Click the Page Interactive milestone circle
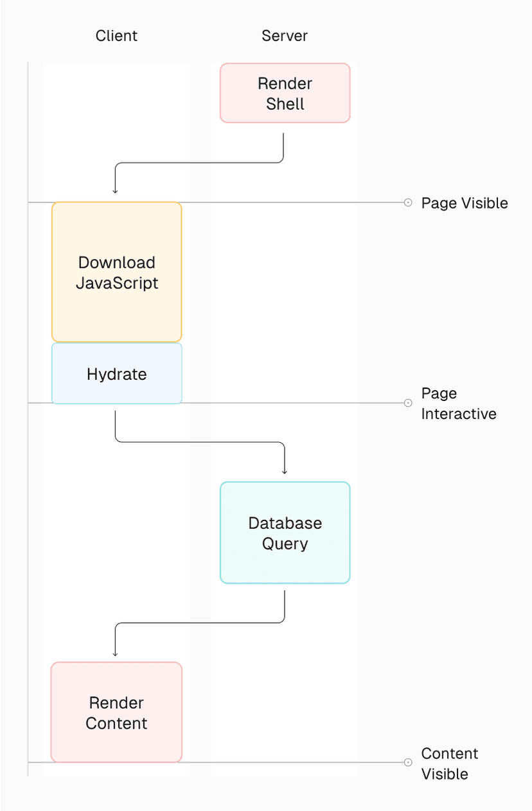 pos(408,403)
